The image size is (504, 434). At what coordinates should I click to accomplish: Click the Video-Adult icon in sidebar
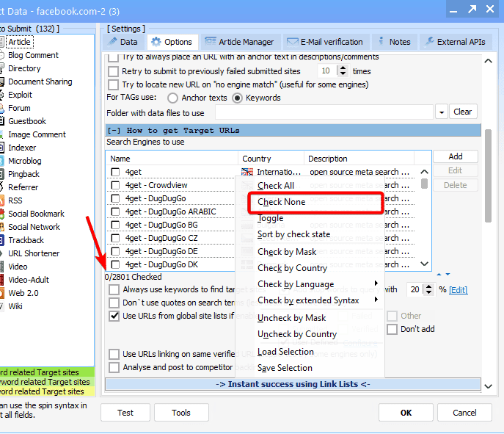1,280
